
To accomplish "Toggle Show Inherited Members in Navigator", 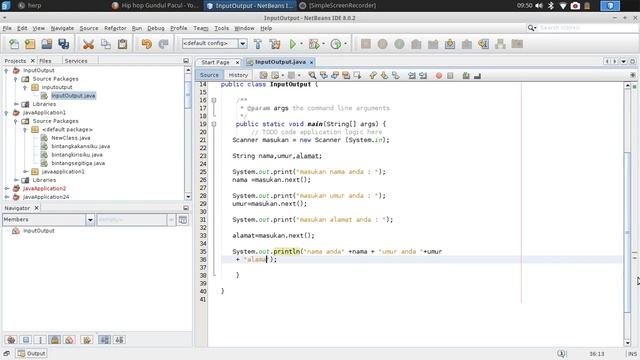I will tap(11, 340).
